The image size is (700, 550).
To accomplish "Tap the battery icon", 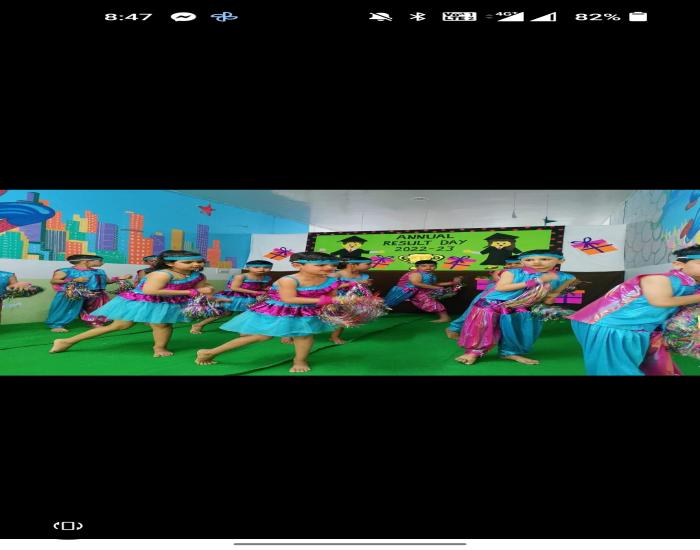I will (x=638, y=17).
